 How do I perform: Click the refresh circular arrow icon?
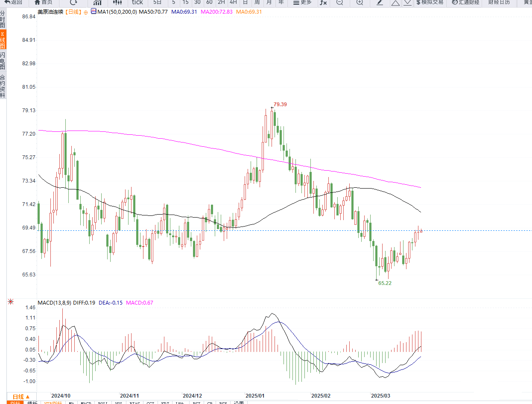click(x=73, y=2)
